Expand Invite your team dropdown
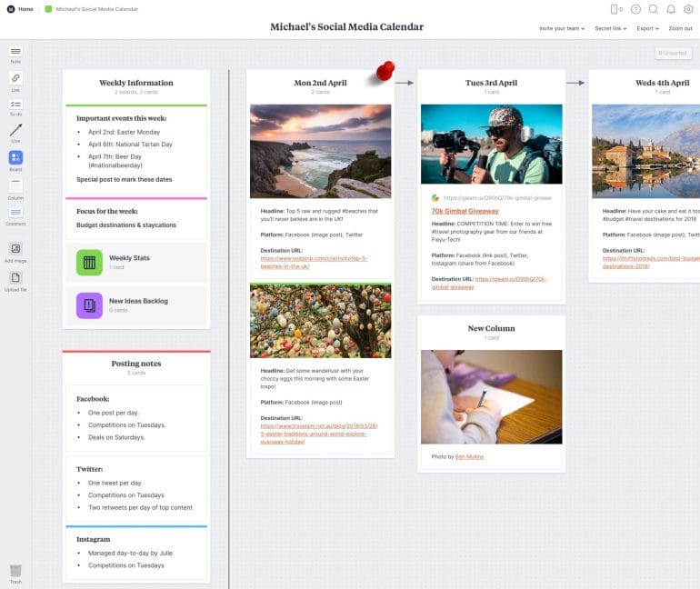Screen dimensions: 700x589 point(562,28)
